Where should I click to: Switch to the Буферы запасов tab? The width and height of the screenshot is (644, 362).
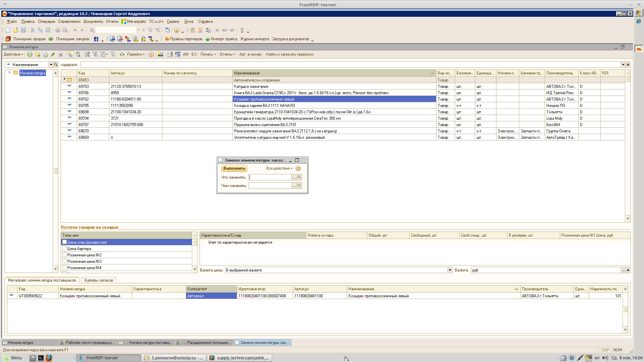99,280
